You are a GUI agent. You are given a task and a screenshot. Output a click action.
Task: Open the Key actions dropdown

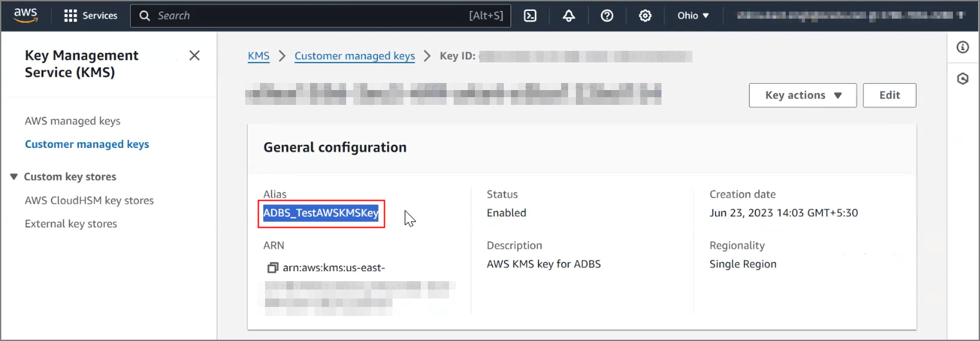(x=802, y=95)
